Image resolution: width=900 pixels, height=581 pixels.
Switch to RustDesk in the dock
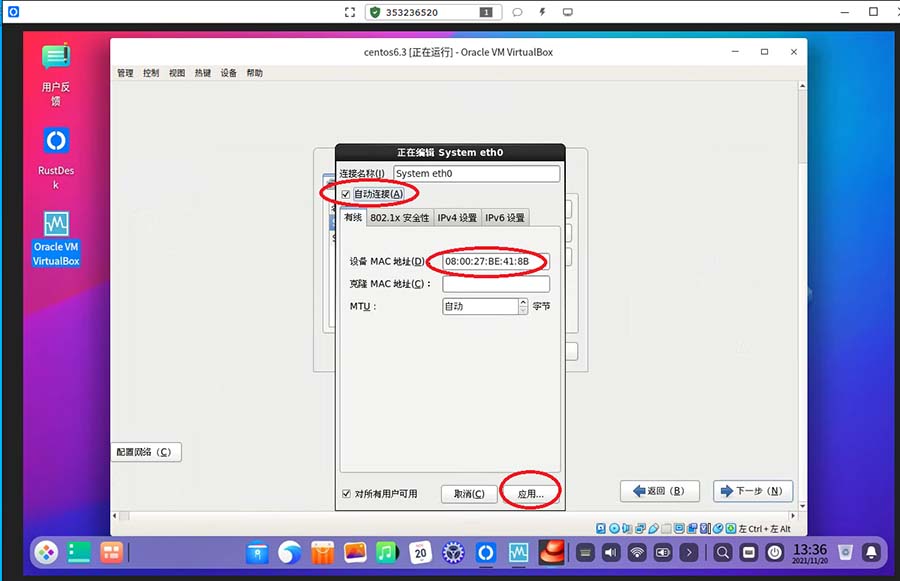click(x=486, y=553)
